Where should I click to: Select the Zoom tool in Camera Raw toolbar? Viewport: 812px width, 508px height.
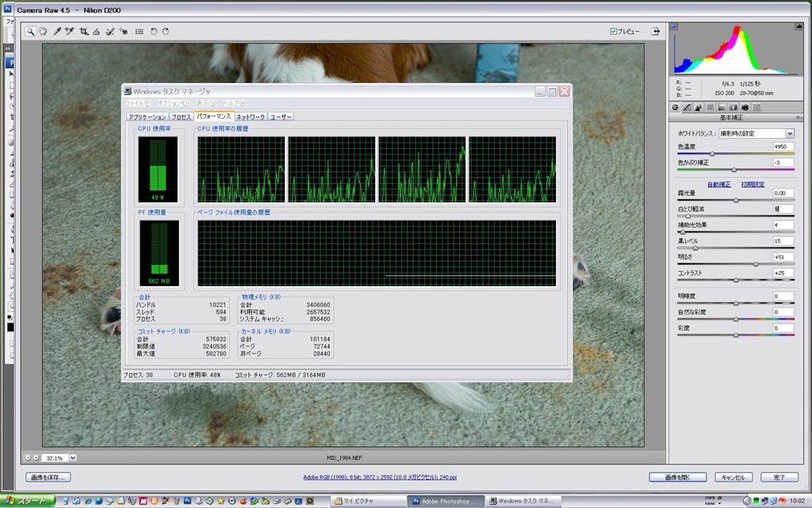click(x=30, y=32)
